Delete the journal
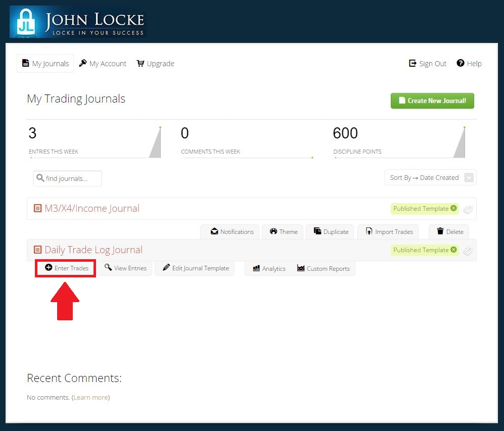Screen dimensions: 504x431 coord(450,231)
